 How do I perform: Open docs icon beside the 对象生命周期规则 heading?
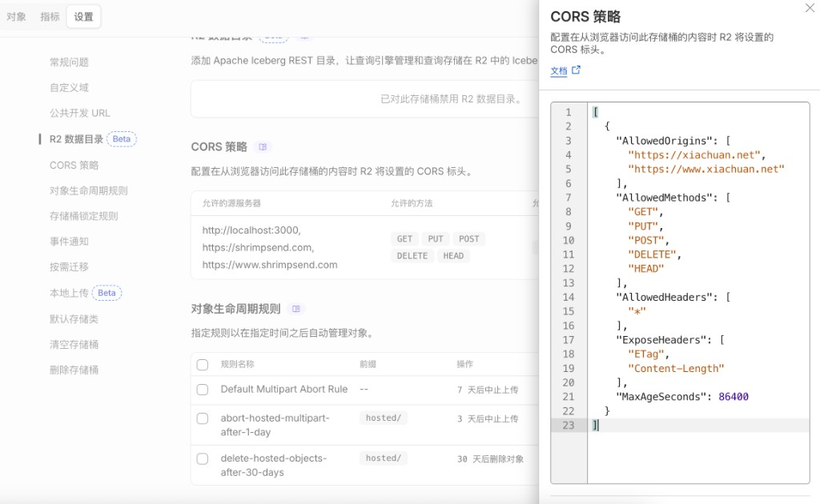point(296,309)
